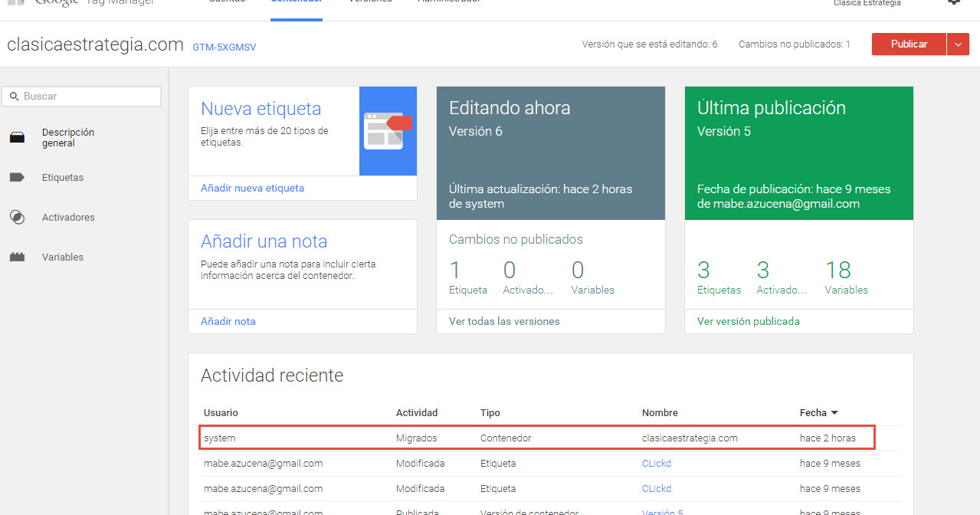Click the header text Cambios no publicados: 1

795,44
